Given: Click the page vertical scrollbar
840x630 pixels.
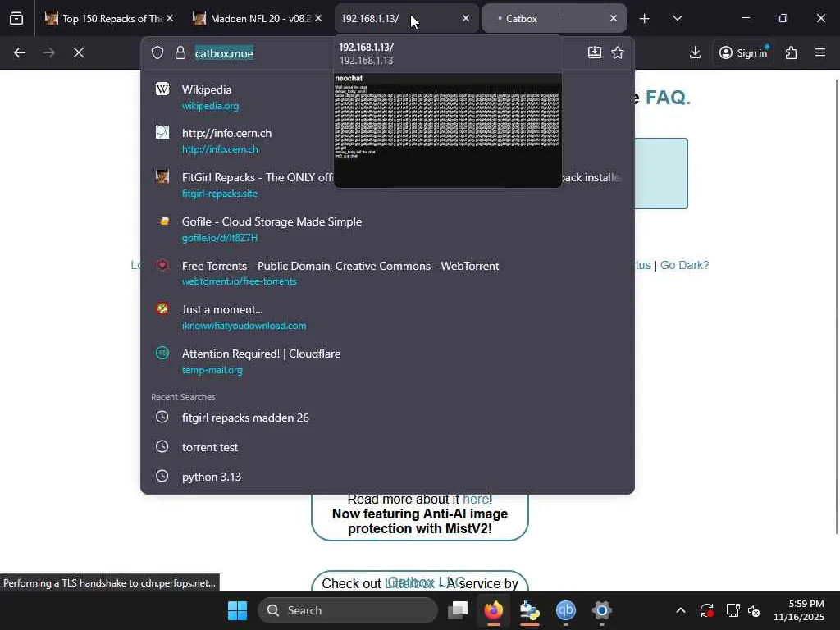Looking at the screenshot, I should click(x=836, y=305).
